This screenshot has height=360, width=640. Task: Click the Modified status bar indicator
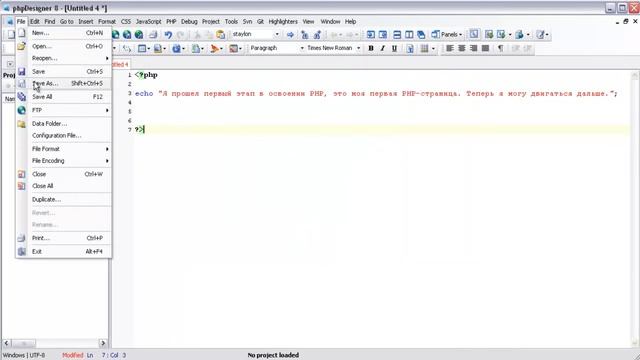tap(72, 355)
